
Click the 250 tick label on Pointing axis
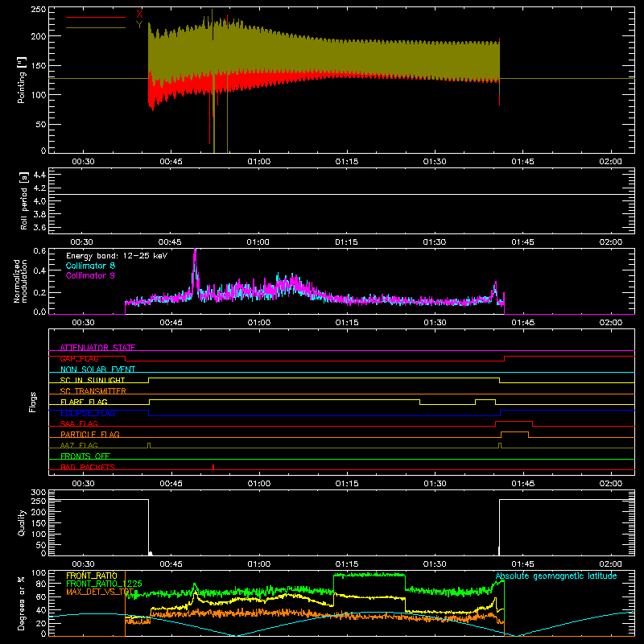[x=39, y=10]
